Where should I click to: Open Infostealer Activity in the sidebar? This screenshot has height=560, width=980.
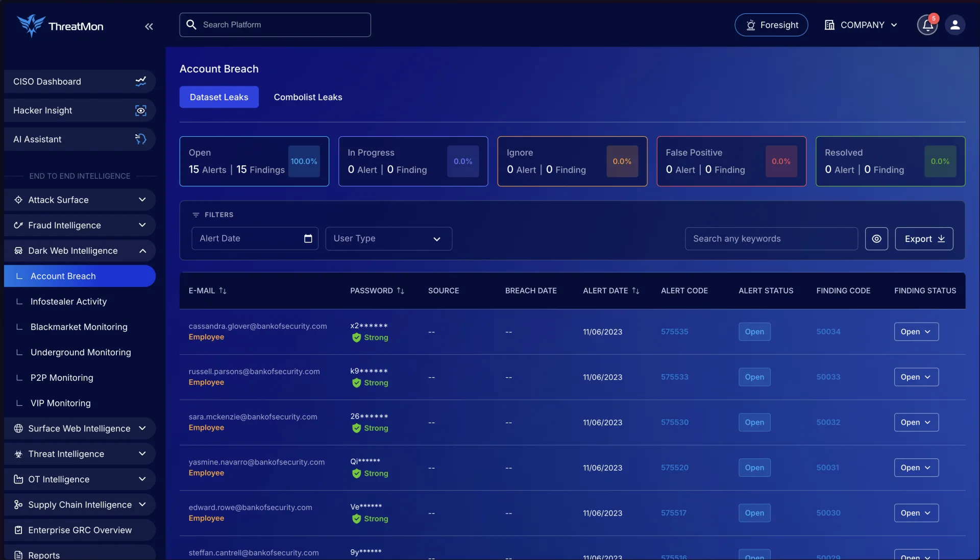(x=68, y=301)
